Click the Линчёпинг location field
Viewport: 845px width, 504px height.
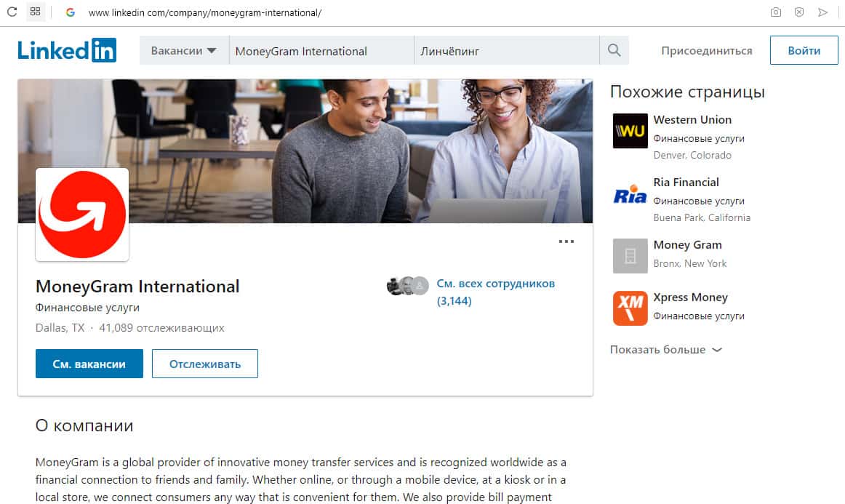point(507,51)
